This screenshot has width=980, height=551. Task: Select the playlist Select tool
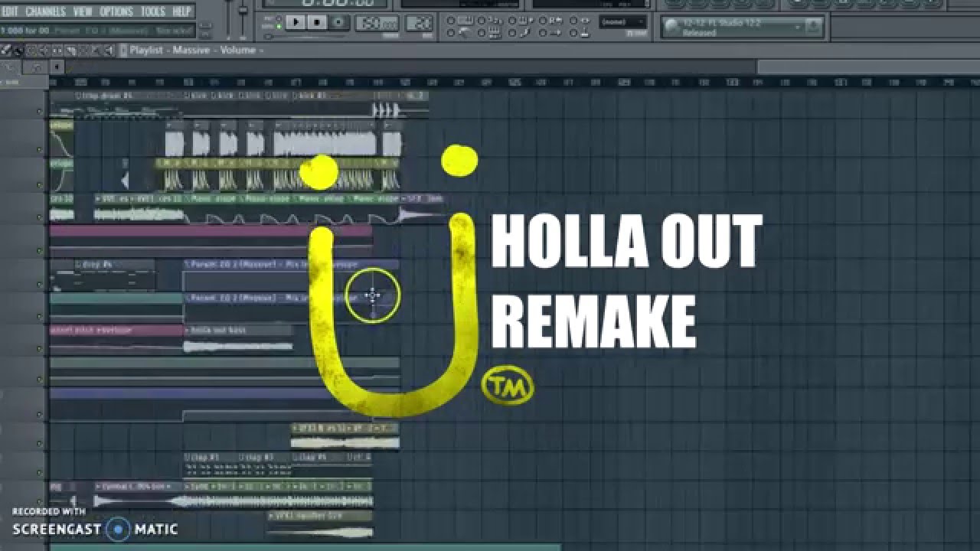[83, 51]
